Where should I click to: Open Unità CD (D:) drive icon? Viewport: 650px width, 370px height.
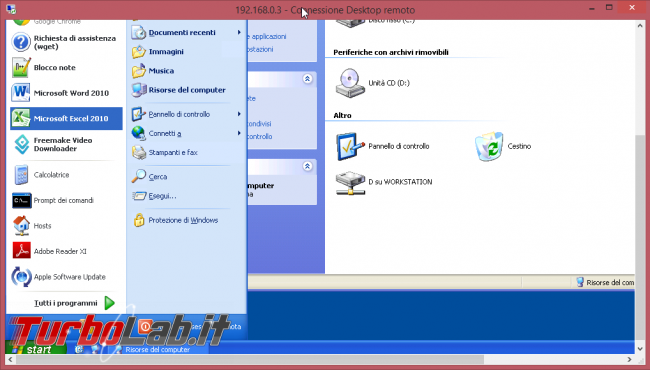(x=350, y=83)
